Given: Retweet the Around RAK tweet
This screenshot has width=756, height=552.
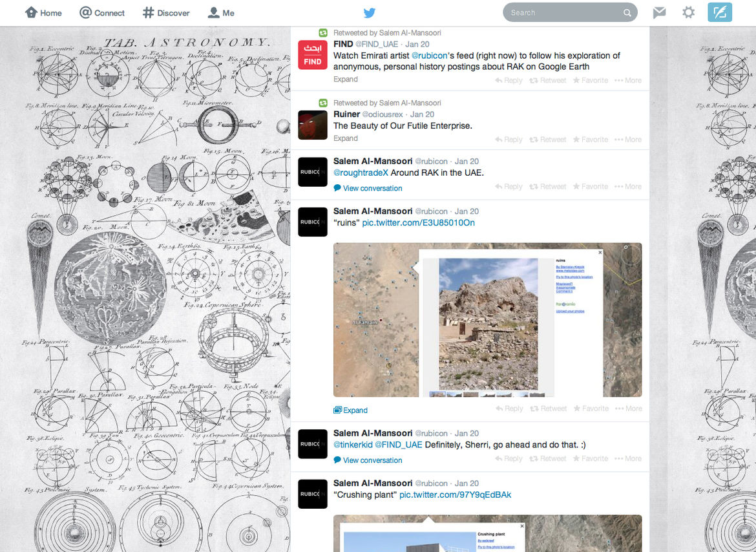Looking at the screenshot, I should [x=548, y=187].
